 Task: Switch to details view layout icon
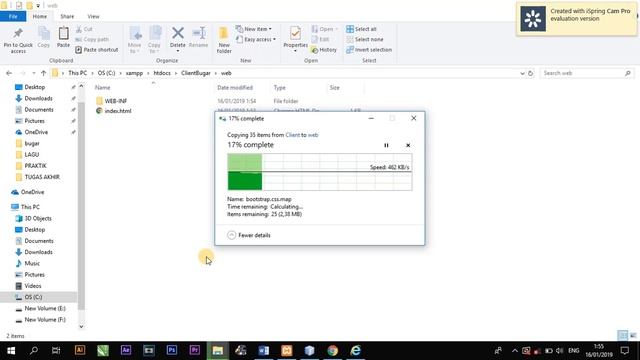622,335
